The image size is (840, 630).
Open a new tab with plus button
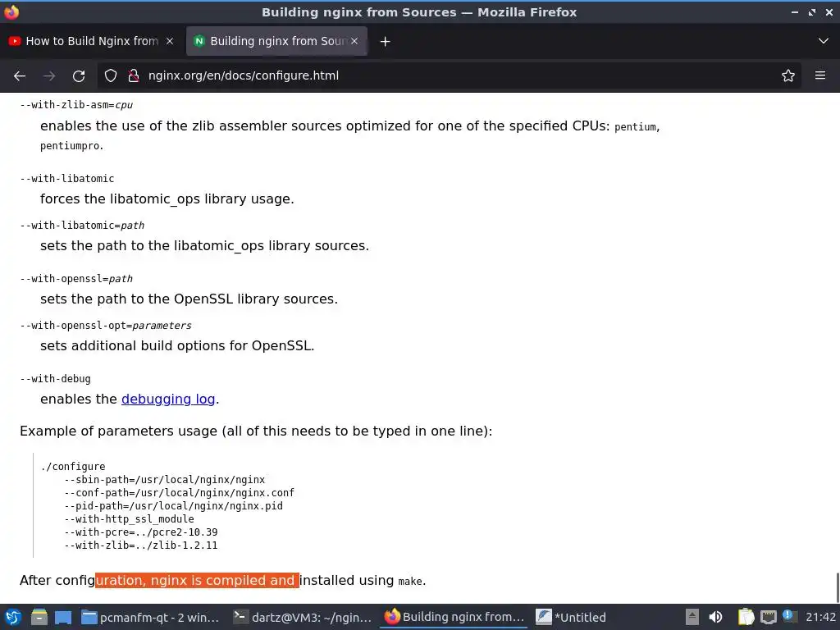pos(385,41)
